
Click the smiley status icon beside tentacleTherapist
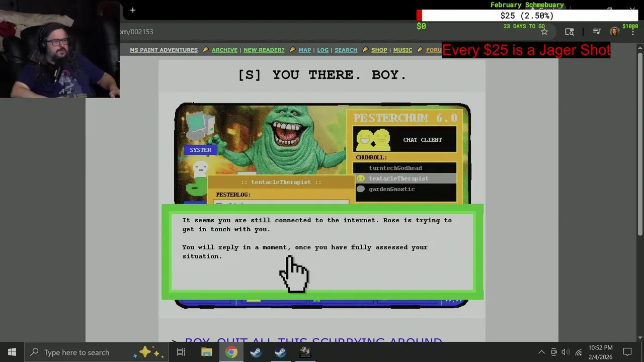tap(360, 178)
